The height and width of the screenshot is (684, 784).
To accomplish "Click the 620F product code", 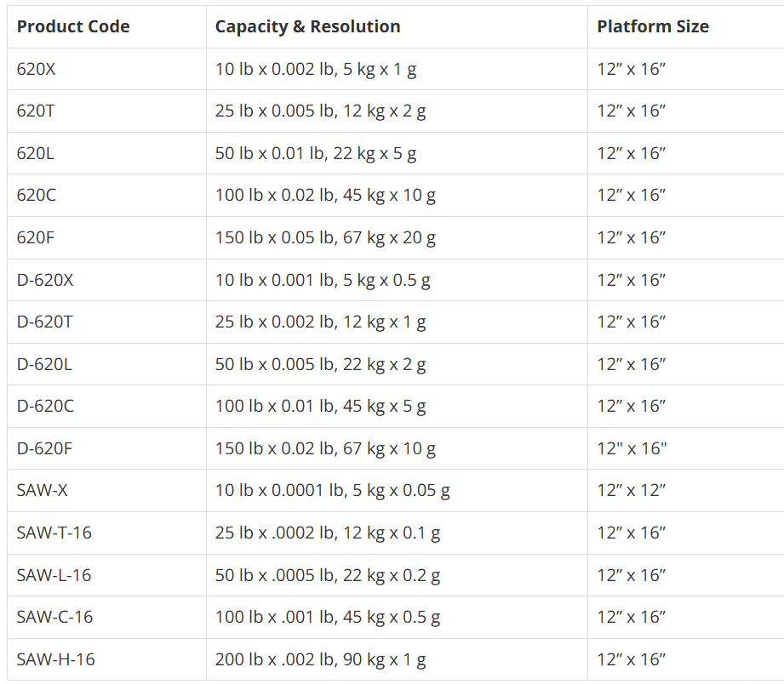I will (36, 237).
